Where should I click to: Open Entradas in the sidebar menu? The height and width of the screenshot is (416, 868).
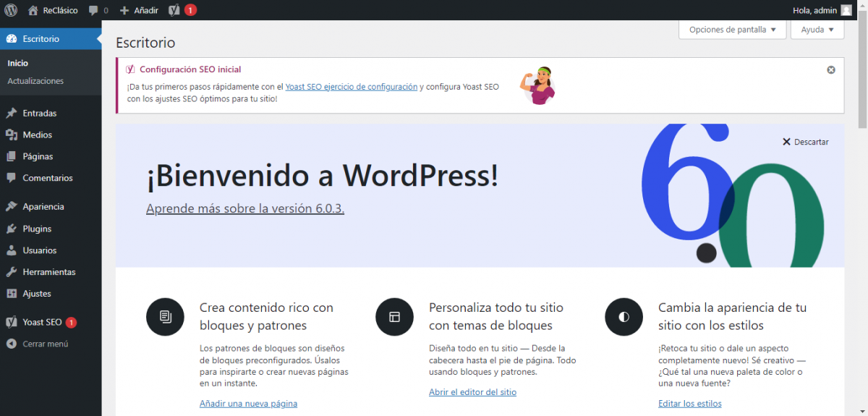click(x=39, y=113)
